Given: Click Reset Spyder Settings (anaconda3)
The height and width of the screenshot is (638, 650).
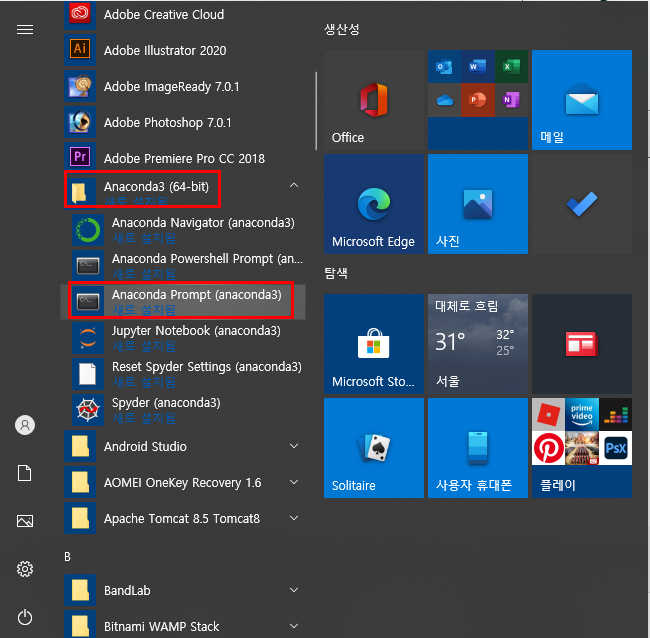Looking at the screenshot, I should (185, 374).
